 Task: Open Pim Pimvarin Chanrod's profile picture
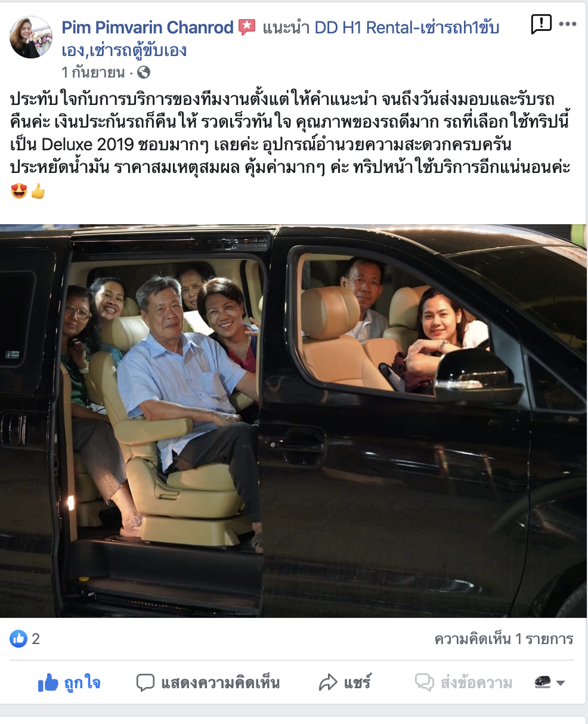click(x=31, y=37)
